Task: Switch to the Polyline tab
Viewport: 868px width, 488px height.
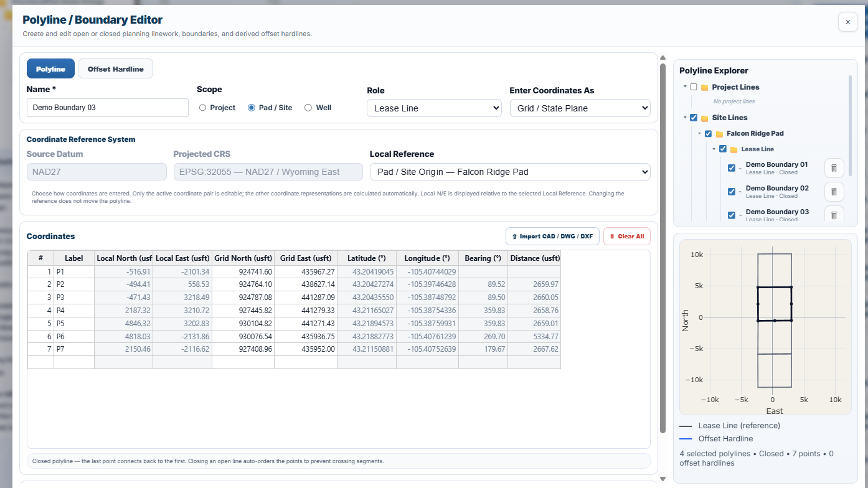Action: point(50,69)
